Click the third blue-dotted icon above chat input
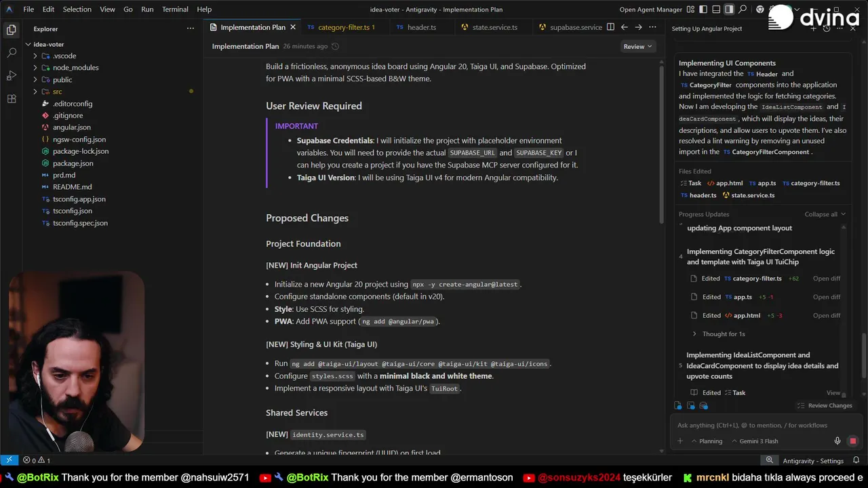The image size is (868, 488). 704,405
